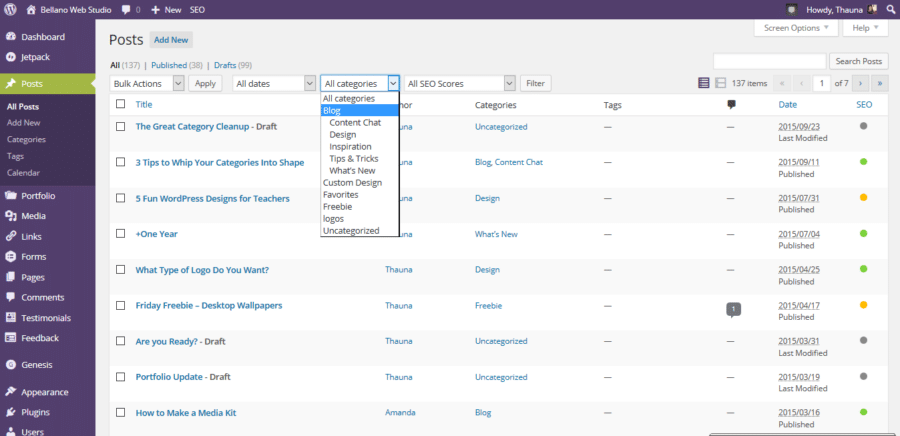This screenshot has height=436, width=900.
Task: Check The Great Category Cleanup post
Action: [121, 127]
